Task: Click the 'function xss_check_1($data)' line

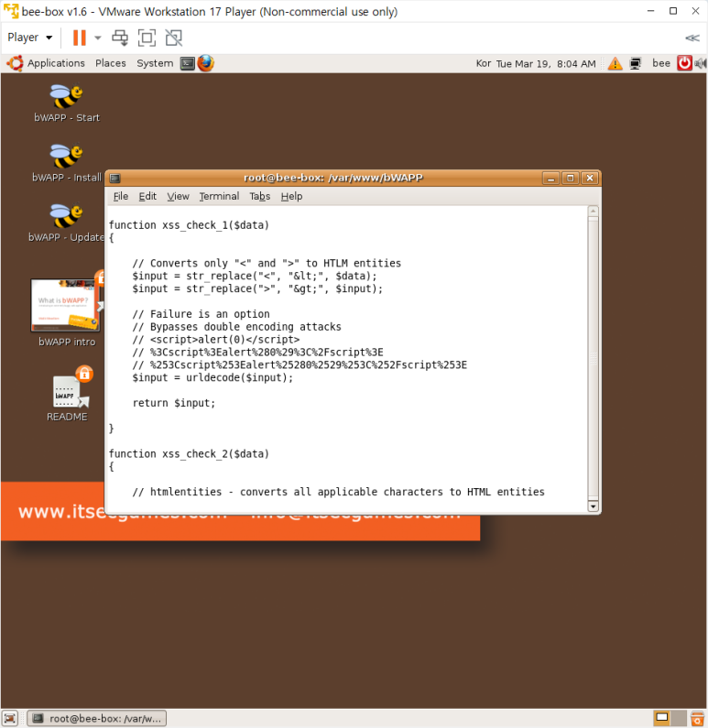Action: point(189,225)
